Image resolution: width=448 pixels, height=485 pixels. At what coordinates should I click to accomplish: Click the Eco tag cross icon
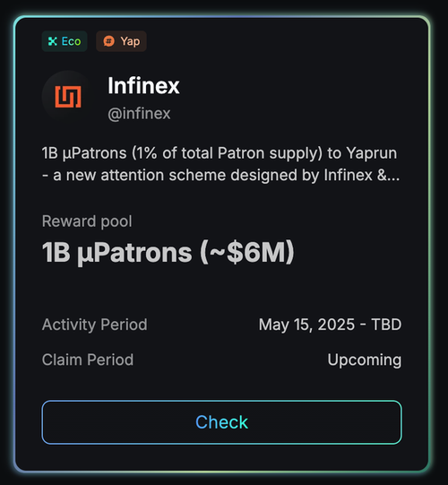pos(53,41)
